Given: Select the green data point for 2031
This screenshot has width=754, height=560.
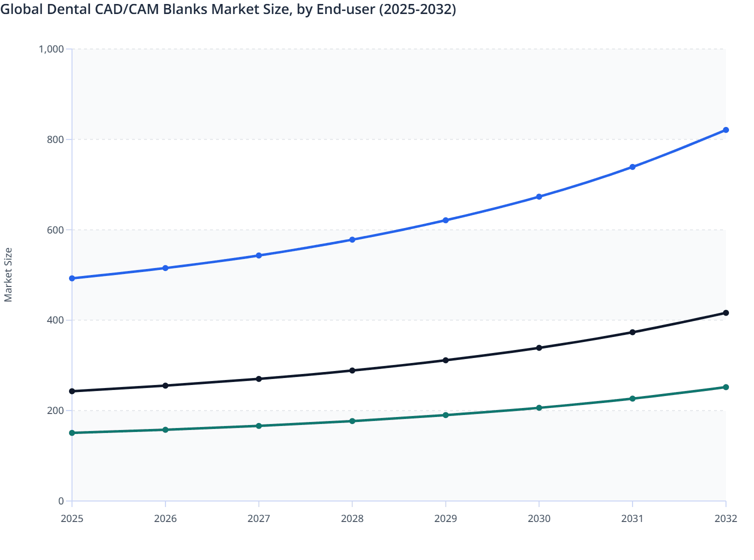Looking at the screenshot, I should pos(632,398).
